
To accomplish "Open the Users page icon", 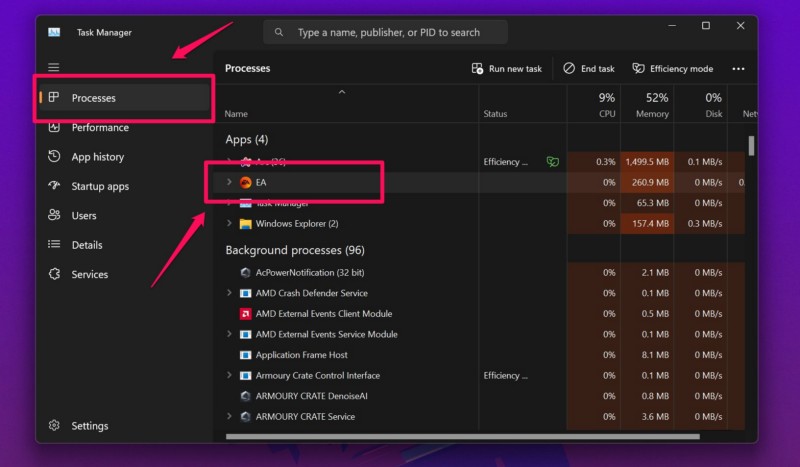I will (54, 215).
